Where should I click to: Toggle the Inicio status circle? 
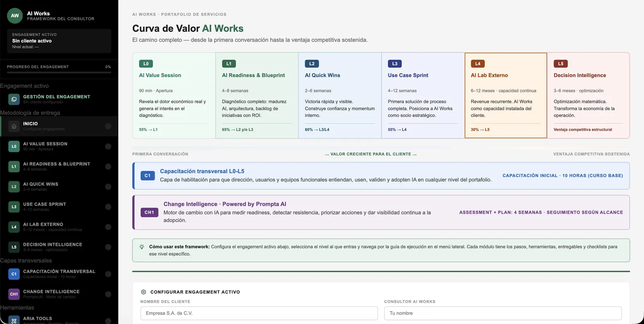coord(108,126)
